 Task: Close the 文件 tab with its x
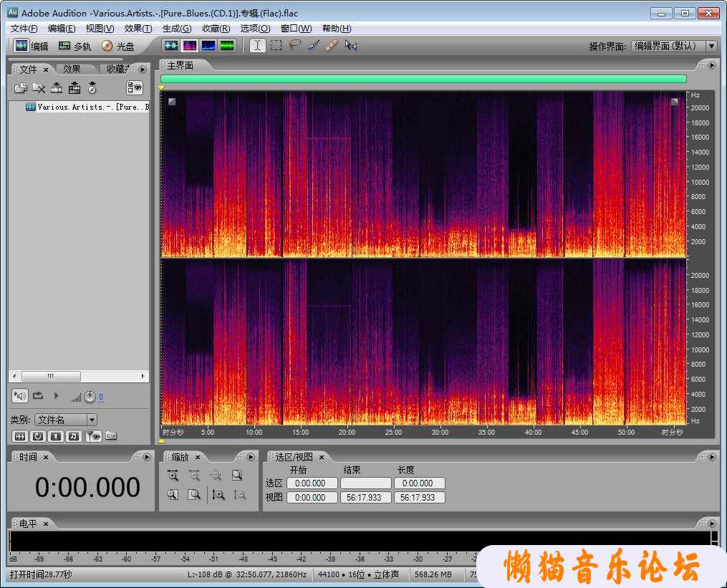[x=46, y=69]
